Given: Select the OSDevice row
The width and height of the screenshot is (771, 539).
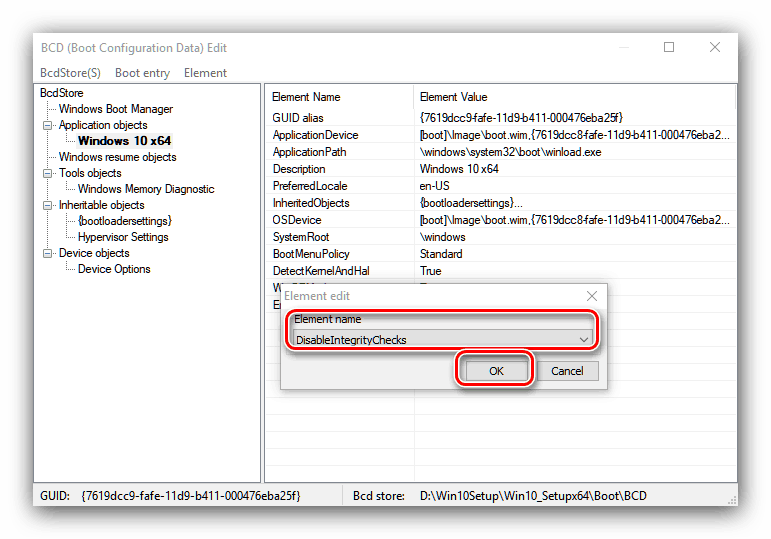Looking at the screenshot, I should point(501,220).
